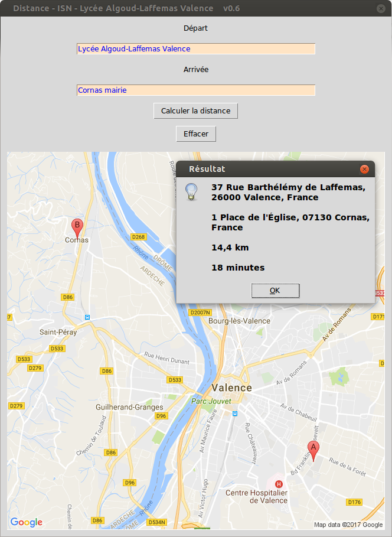Click the 'Rue de la Forêt' street label
Screen dimensions: 392x537
click(348, 467)
